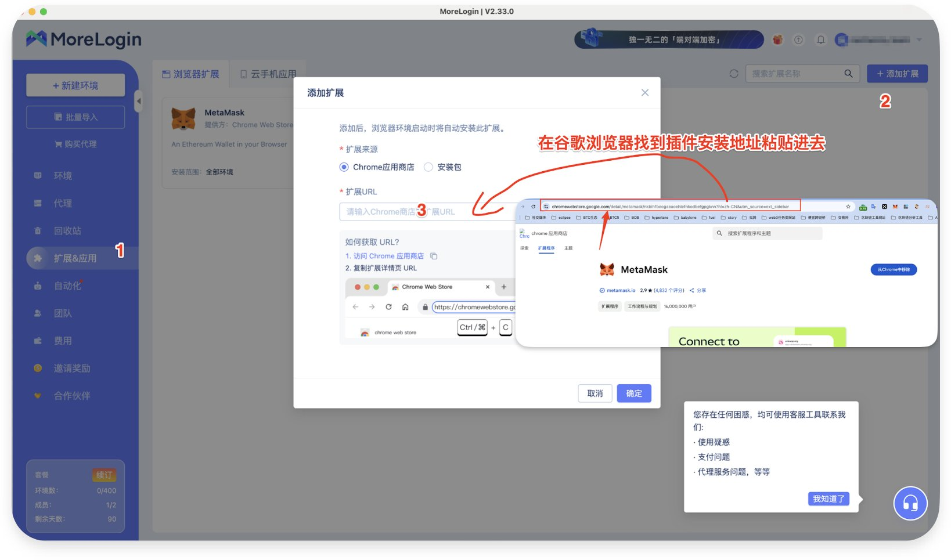Click the gift box icon in header
The image size is (951, 560).
(x=777, y=39)
